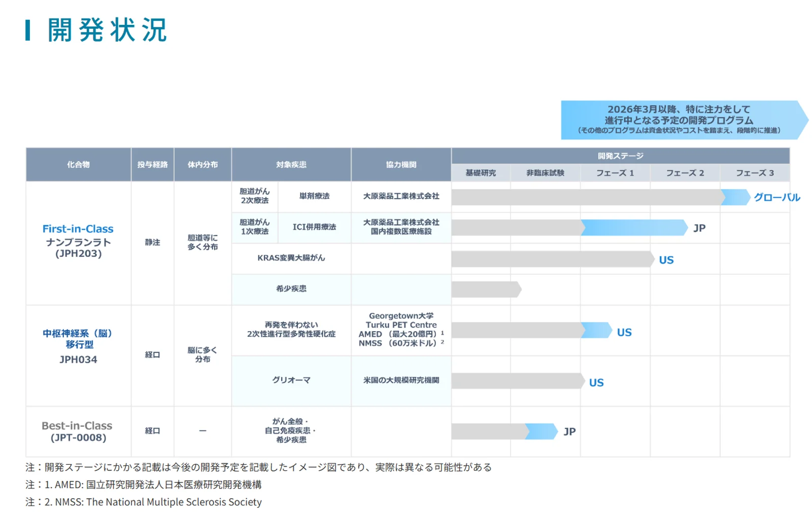The width and height of the screenshot is (812, 514).
Task: Click the 大原薬品工業株式会社 partner in the 単剤療法 row
Action: point(401,196)
